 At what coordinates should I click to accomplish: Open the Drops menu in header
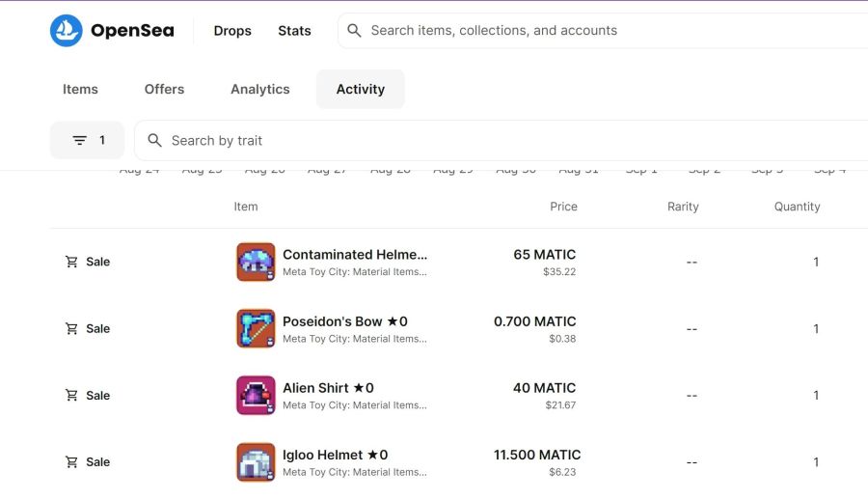232,31
